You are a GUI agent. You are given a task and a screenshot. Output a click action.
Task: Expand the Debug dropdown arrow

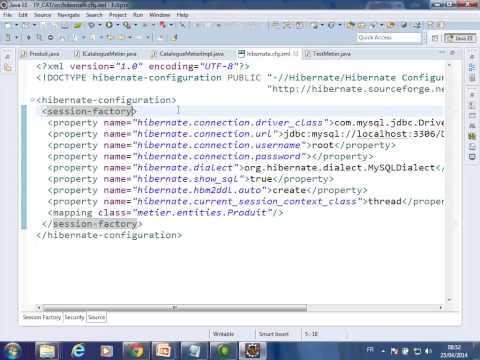point(100,25)
